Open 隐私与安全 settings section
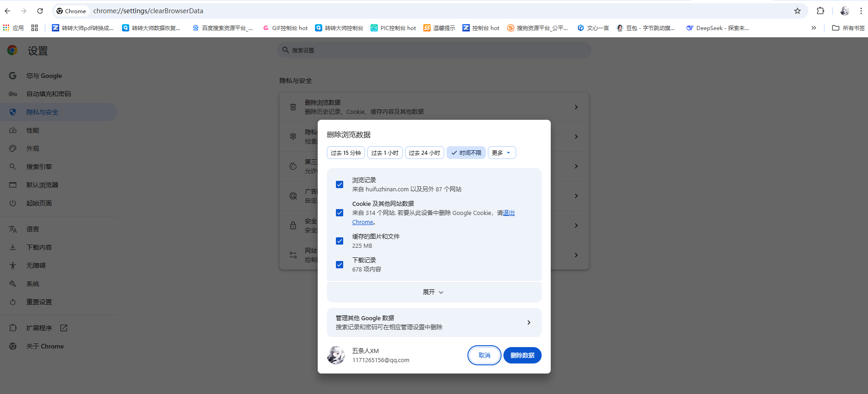Viewport: 868px width, 394px height. [x=58, y=112]
